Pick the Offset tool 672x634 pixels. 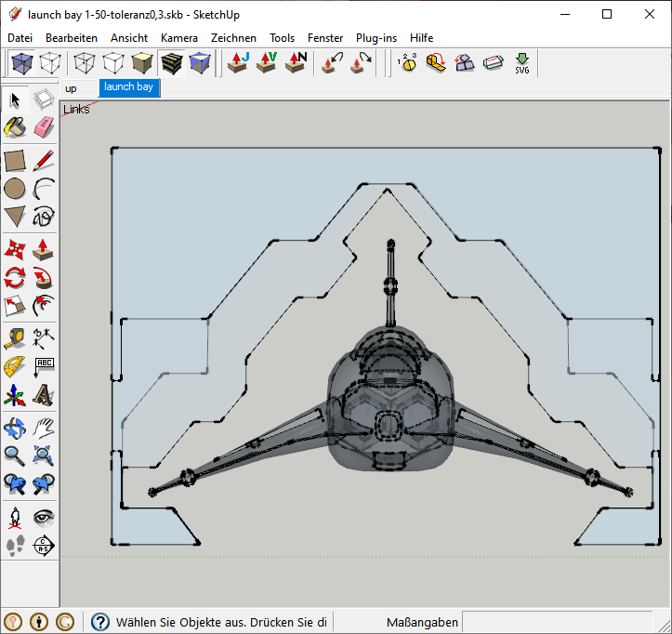(44, 305)
